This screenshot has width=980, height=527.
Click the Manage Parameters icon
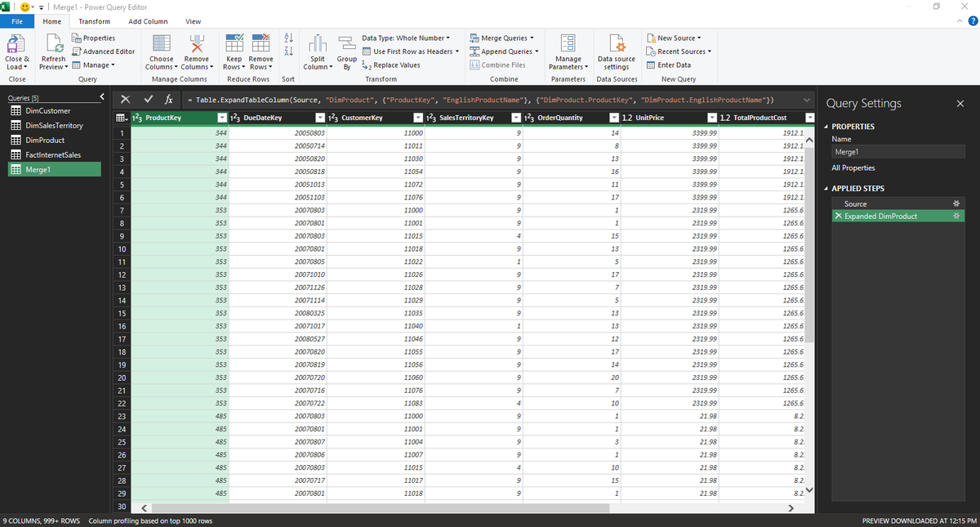coord(568,44)
